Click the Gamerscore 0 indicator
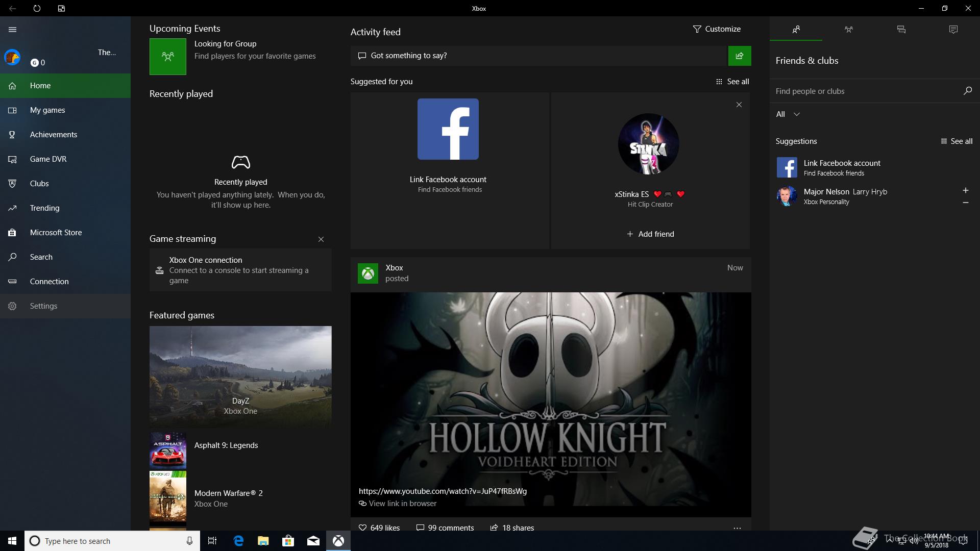This screenshot has width=980, height=551. (x=38, y=63)
